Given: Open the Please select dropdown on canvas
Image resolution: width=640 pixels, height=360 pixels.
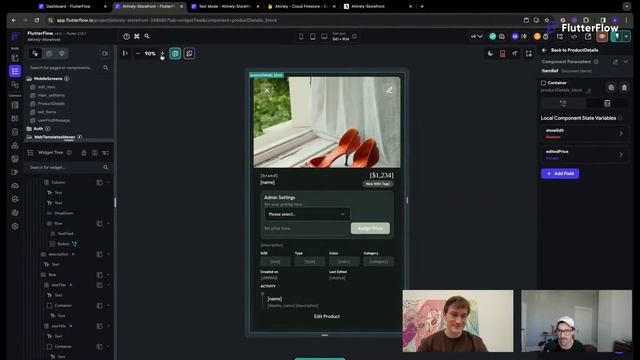Looking at the screenshot, I should pyautogui.click(x=307, y=214).
